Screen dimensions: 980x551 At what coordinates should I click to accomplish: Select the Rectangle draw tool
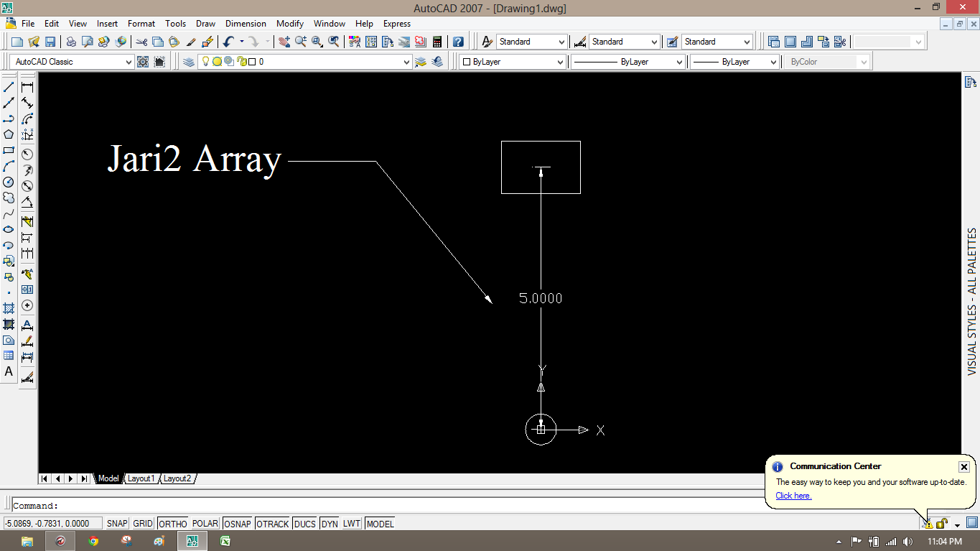(9, 151)
